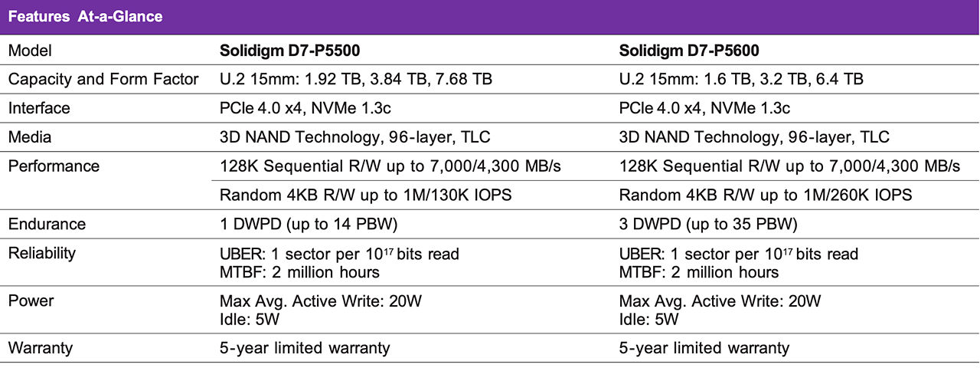Select the Solidigm D7-P5600 column heading
The image size is (980, 368).
point(690,51)
